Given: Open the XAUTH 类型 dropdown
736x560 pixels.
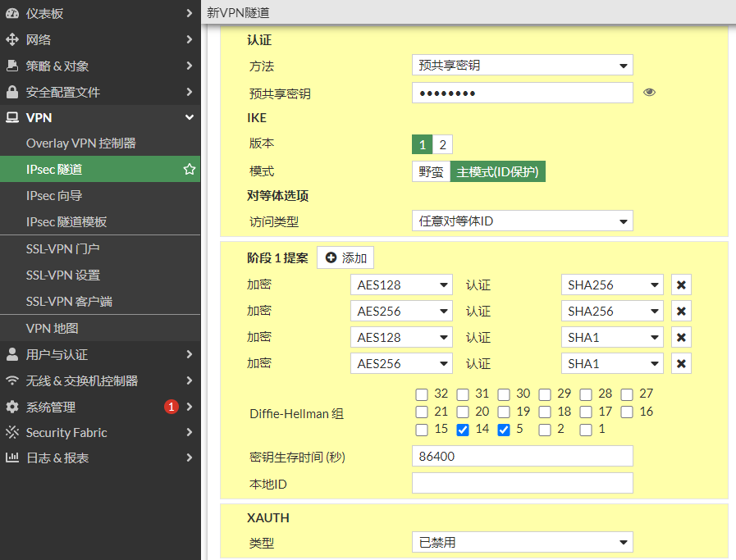Looking at the screenshot, I should [x=522, y=542].
